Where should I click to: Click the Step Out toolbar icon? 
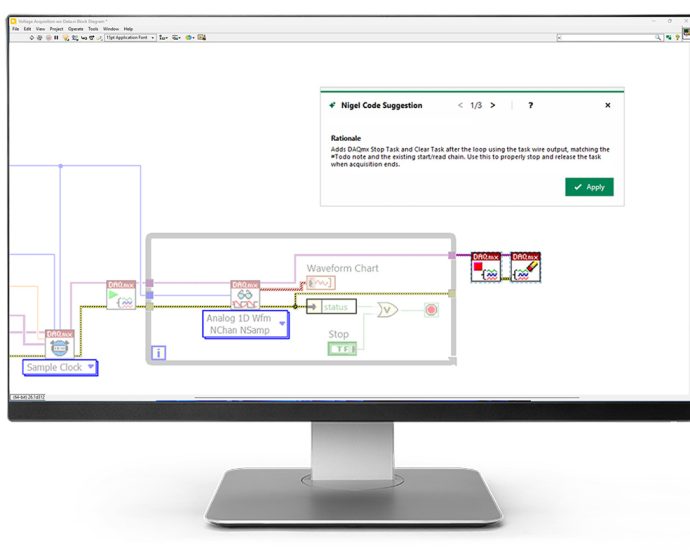[100, 38]
